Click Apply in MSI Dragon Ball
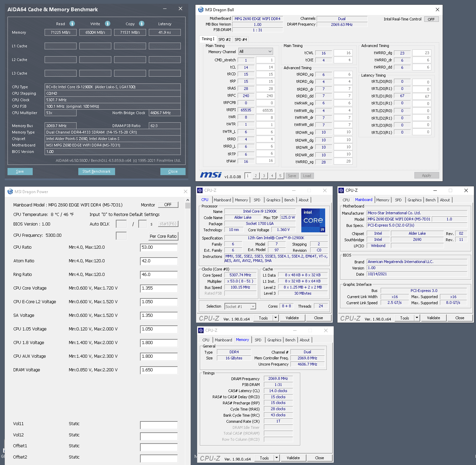This screenshot has height=465, width=476. tap(426, 175)
